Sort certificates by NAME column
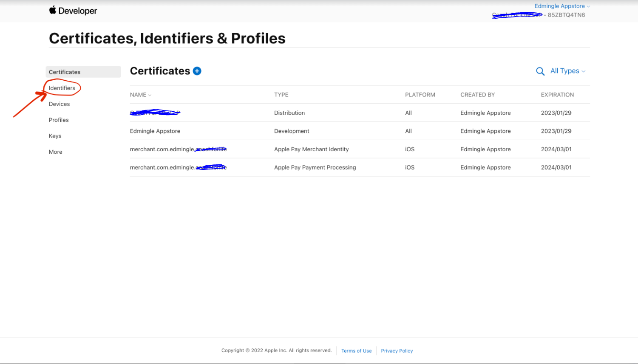The width and height of the screenshot is (638, 364). [x=141, y=95]
